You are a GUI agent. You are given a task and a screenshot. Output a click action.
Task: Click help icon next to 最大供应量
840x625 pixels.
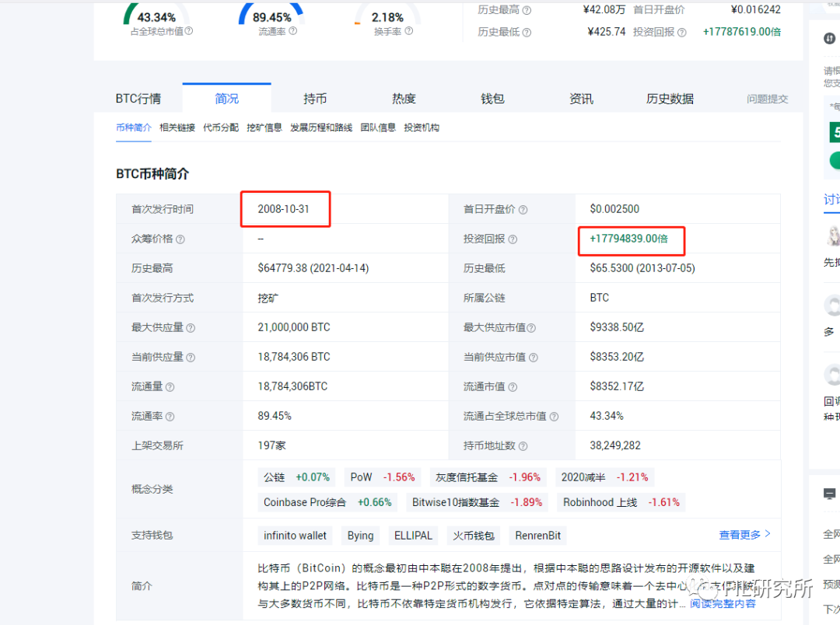click(x=191, y=328)
